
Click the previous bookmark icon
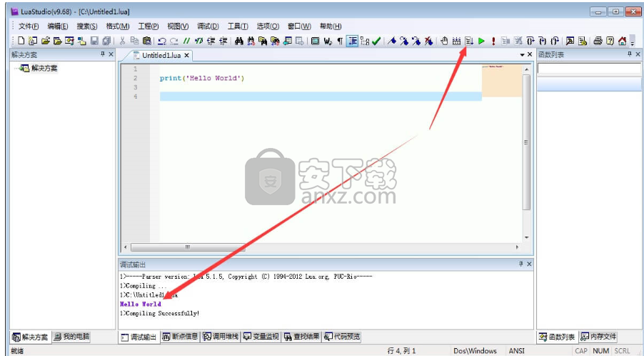pyautogui.click(x=416, y=41)
